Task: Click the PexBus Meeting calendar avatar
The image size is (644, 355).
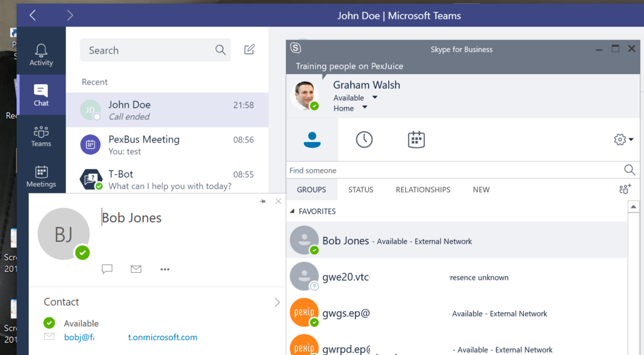Action: pyautogui.click(x=91, y=145)
